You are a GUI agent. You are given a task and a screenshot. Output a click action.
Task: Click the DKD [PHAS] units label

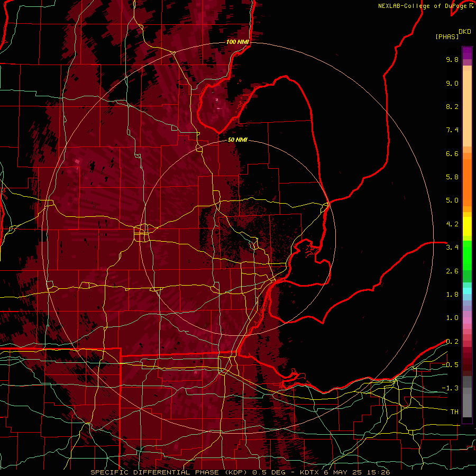tap(453, 34)
